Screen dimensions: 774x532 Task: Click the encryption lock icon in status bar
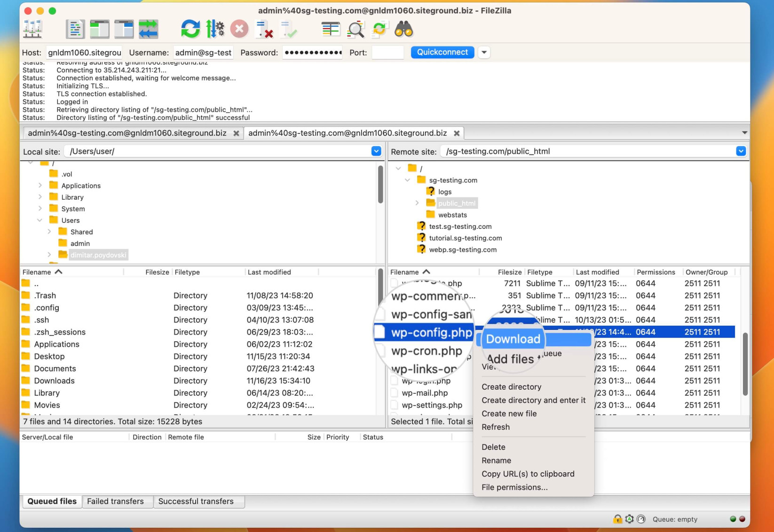pyautogui.click(x=617, y=519)
